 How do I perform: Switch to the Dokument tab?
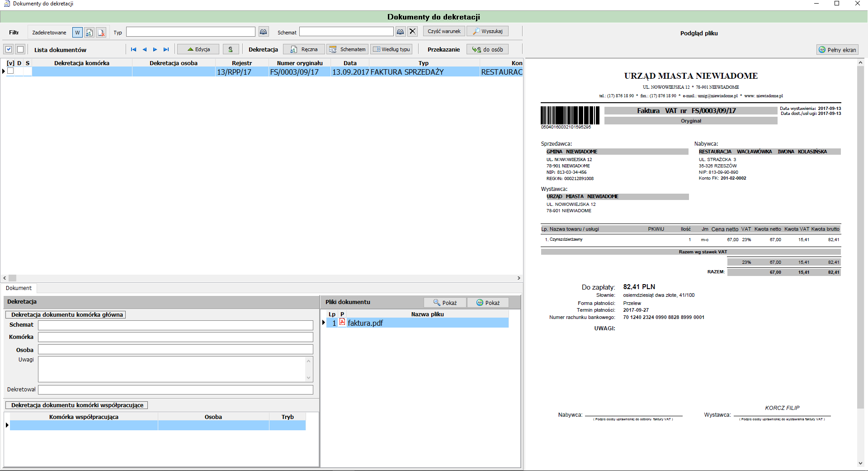point(19,288)
